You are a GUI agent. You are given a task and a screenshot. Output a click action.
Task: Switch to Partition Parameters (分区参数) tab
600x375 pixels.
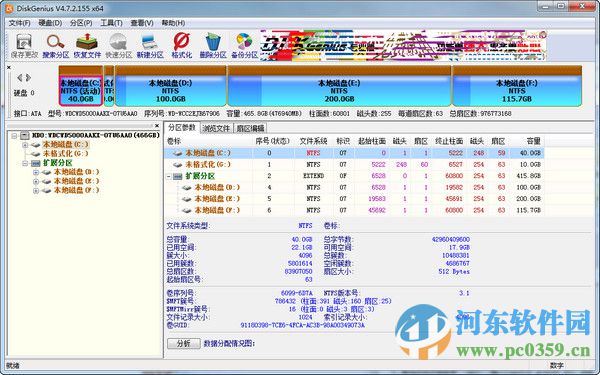click(182, 128)
